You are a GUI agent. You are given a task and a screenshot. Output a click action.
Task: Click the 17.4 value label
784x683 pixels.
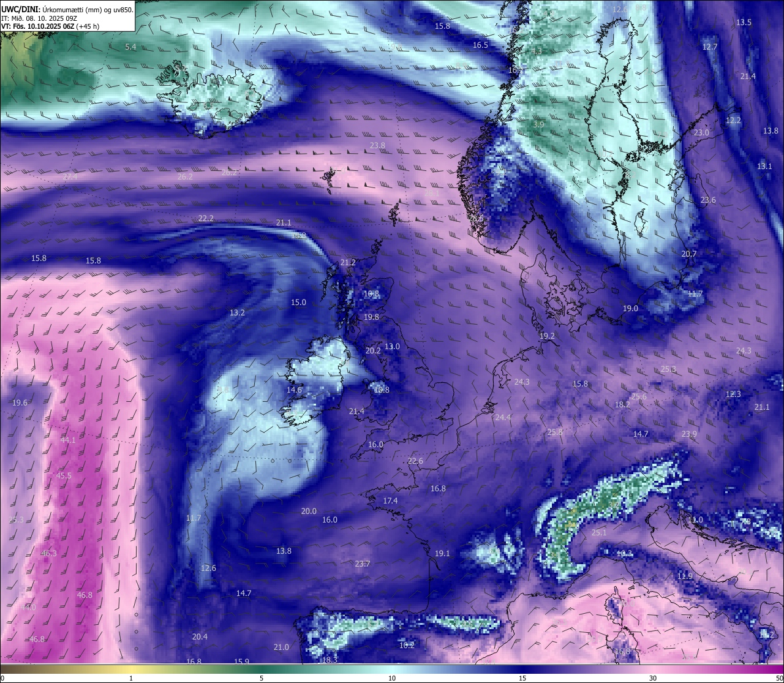click(390, 500)
